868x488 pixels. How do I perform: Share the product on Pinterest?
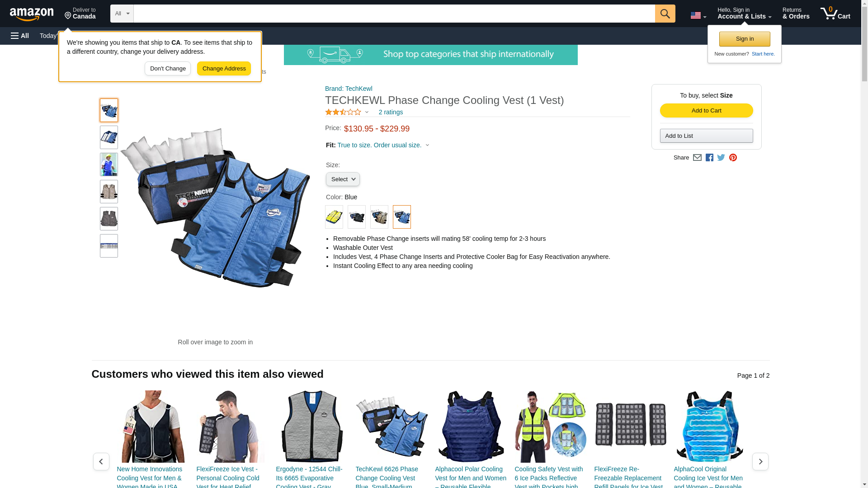click(733, 158)
